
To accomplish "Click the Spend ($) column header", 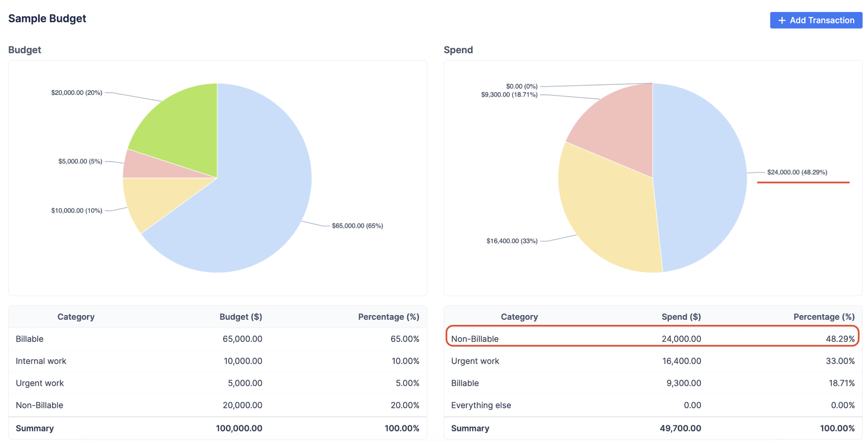I will (x=681, y=317).
